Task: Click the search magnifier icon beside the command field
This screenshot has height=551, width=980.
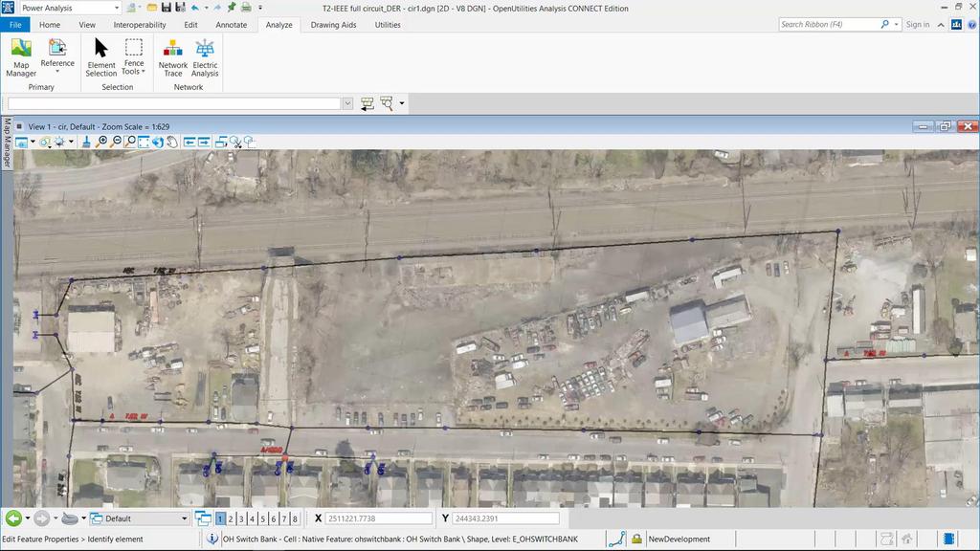Action: tap(387, 103)
